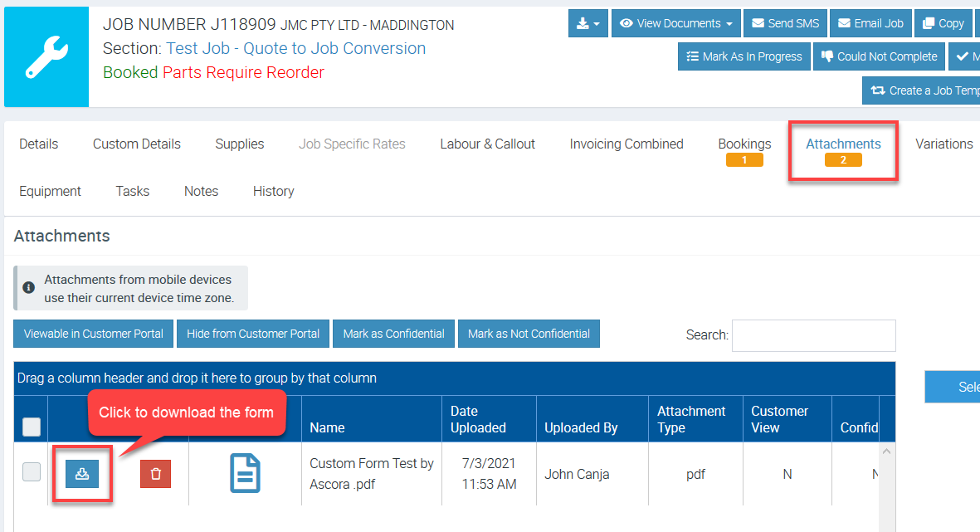Click the Copy job button
Screen dimensions: 980x532
(943, 23)
